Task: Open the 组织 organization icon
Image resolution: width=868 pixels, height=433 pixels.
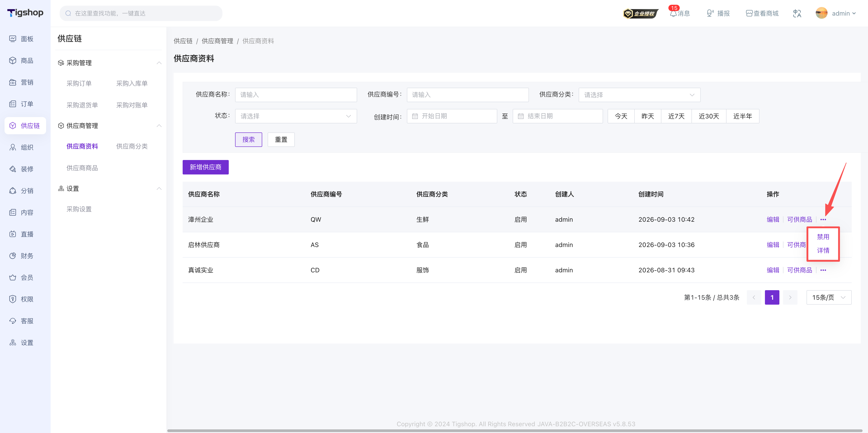Action: point(12,147)
